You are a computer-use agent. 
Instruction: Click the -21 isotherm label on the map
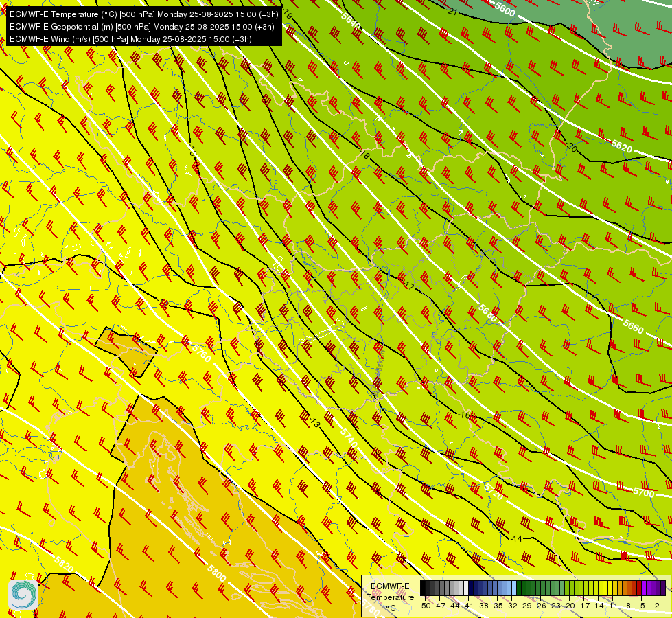[452, 12]
